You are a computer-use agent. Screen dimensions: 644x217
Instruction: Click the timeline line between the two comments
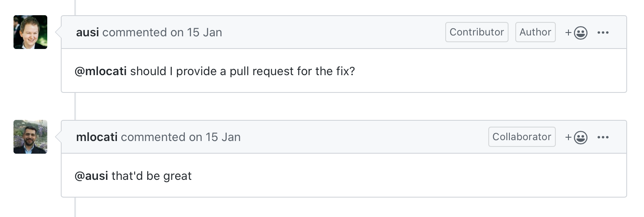(x=75, y=106)
